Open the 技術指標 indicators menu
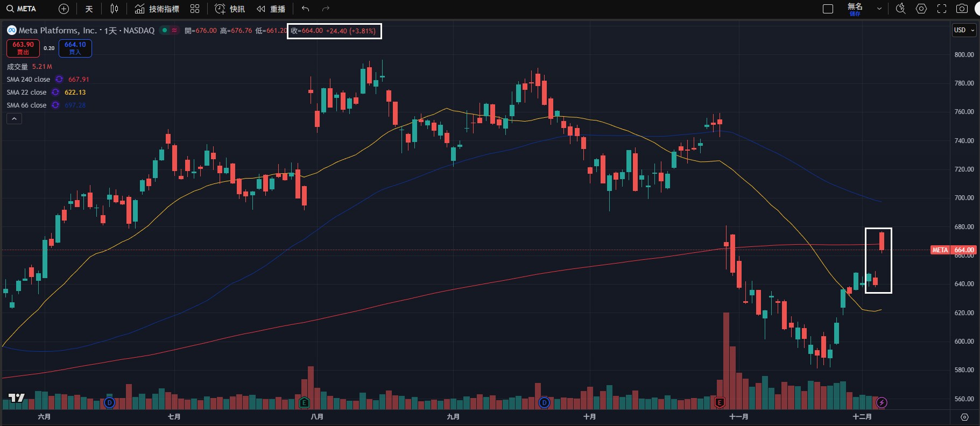The width and height of the screenshot is (980, 426). 157,9
